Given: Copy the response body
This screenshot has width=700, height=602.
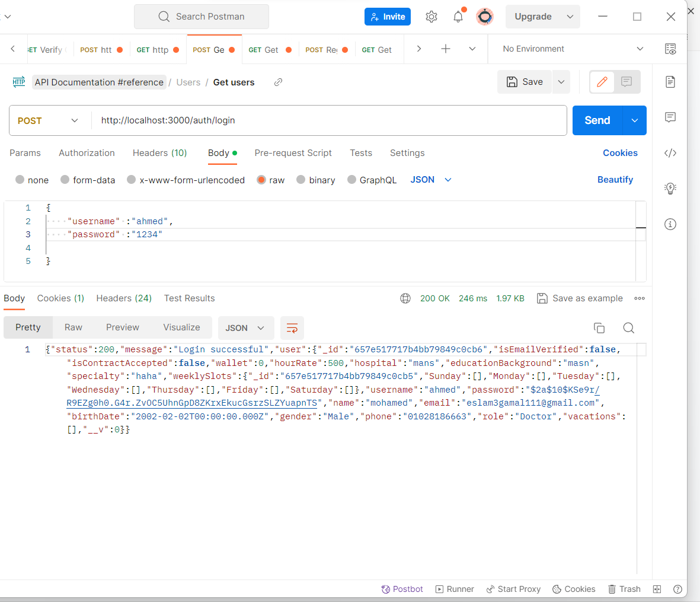Looking at the screenshot, I should pos(599,328).
